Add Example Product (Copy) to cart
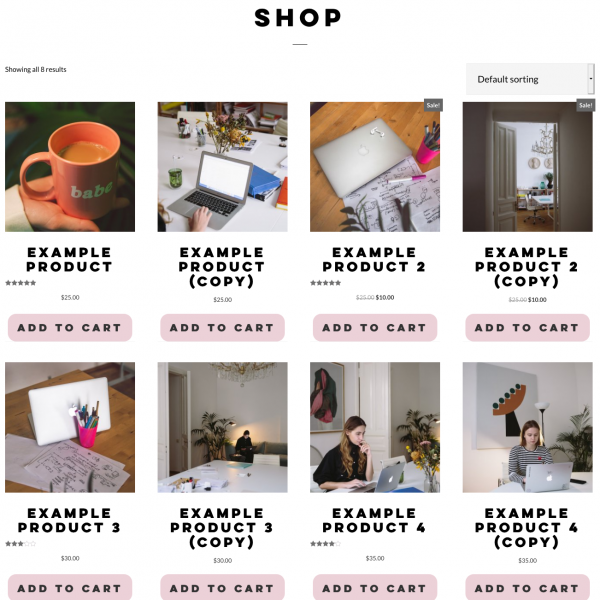The width and height of the screenshot is (600, 600). (x=223, y=328)
